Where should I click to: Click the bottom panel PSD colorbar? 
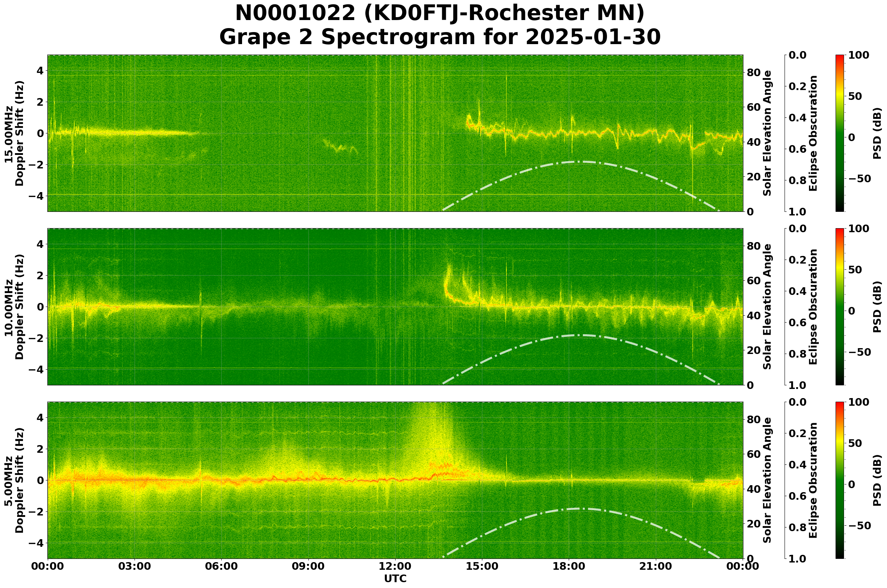[840, 480]
